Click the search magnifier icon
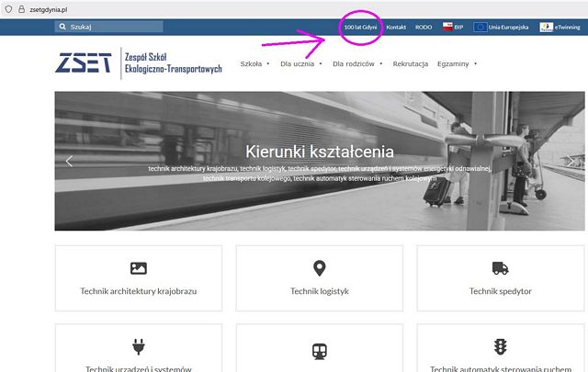This screenshot has width=588, height=372. point(62,28)
